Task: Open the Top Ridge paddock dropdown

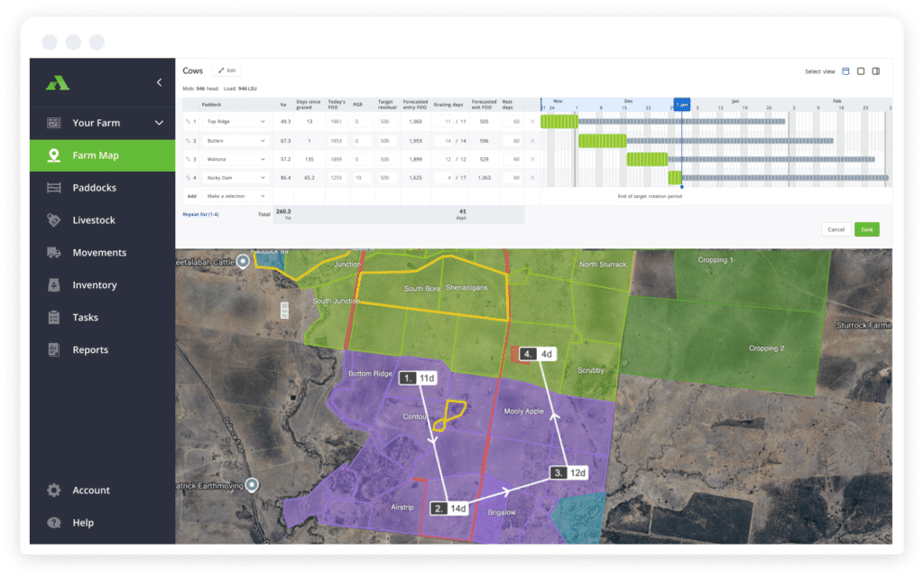Action: click(x=236, y=121)
